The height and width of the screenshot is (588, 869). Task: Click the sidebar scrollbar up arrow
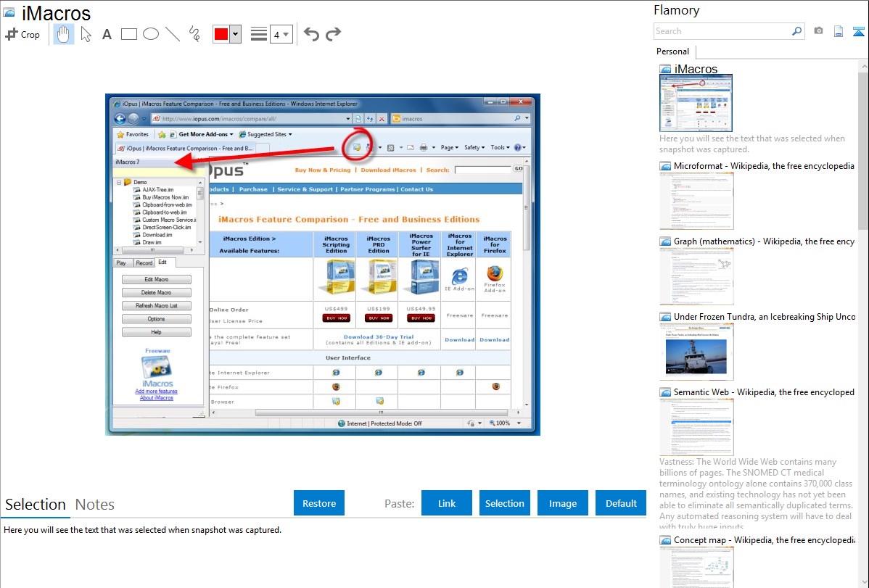tap(863, 65)
